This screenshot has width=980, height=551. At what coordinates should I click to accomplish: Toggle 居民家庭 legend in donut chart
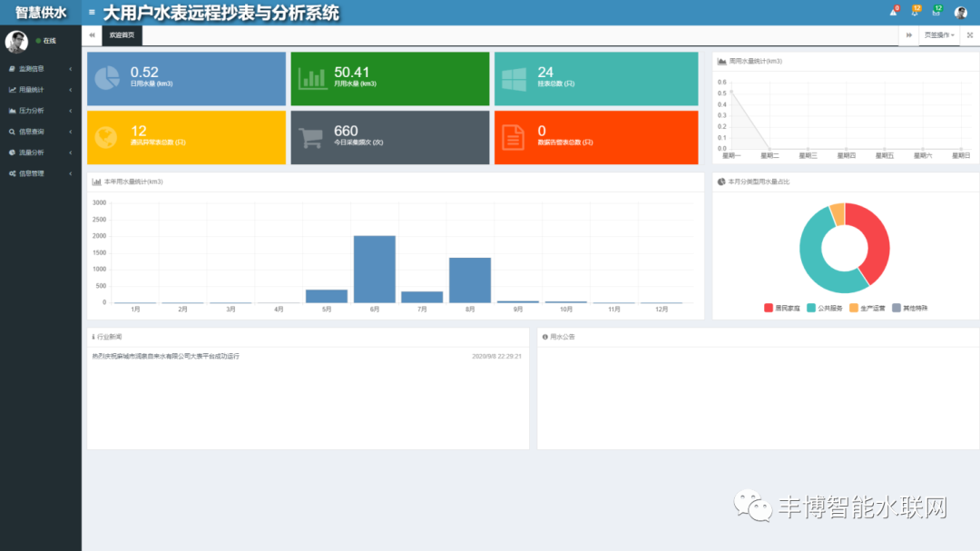(782, 308)
